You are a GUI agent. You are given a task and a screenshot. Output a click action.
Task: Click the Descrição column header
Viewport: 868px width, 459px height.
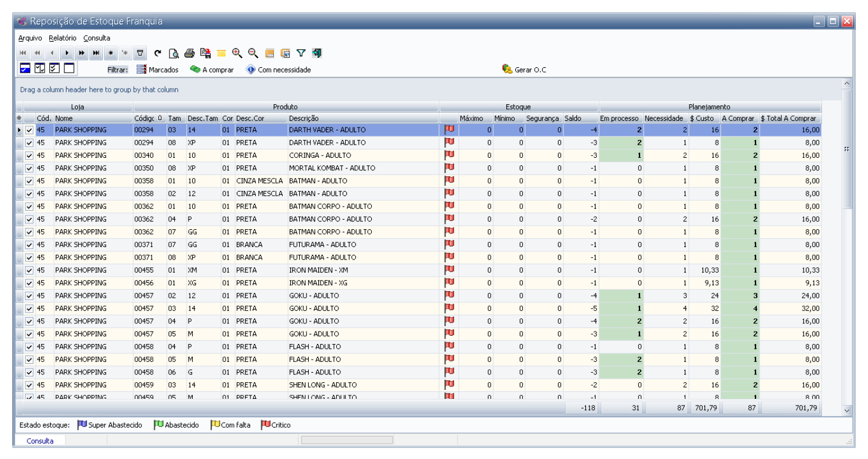click(303, 118)
